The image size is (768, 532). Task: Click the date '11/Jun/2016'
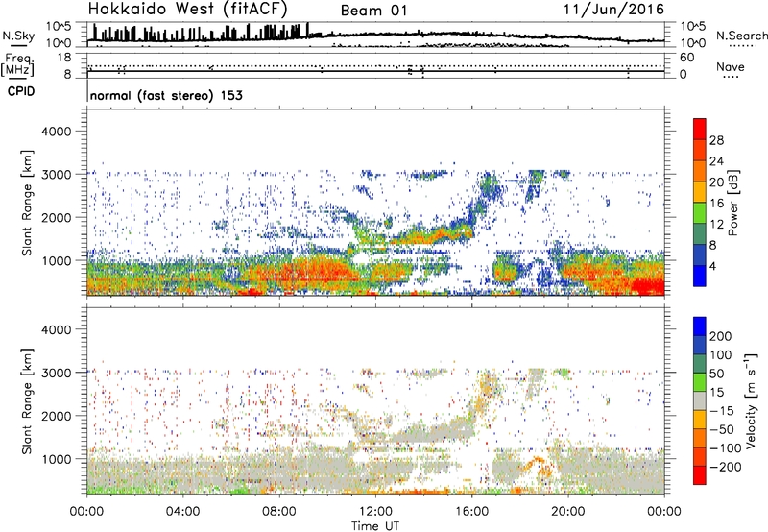click(x=613, y=10)
